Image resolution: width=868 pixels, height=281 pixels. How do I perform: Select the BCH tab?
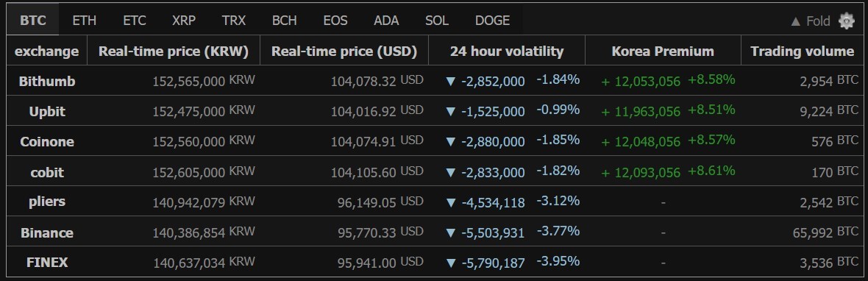point(285,21)
